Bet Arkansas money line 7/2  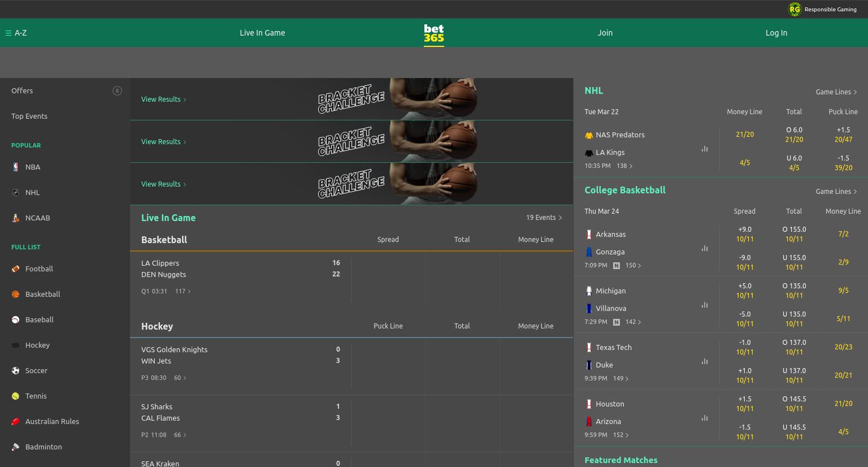pyautogui.click(x=843, y=234)
